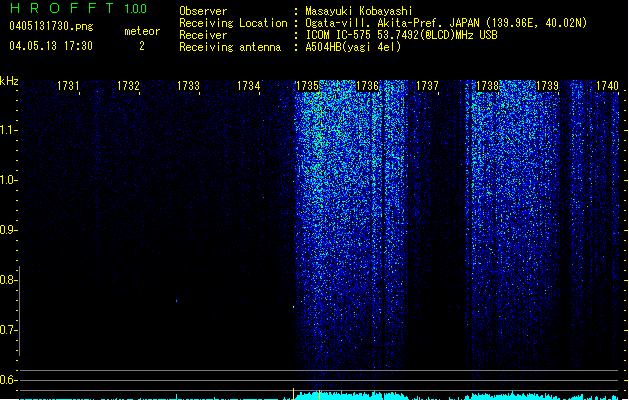Viewport: 629px width, 400px height.
Task: Click the 1735 time marker
Action: (307, 86)
